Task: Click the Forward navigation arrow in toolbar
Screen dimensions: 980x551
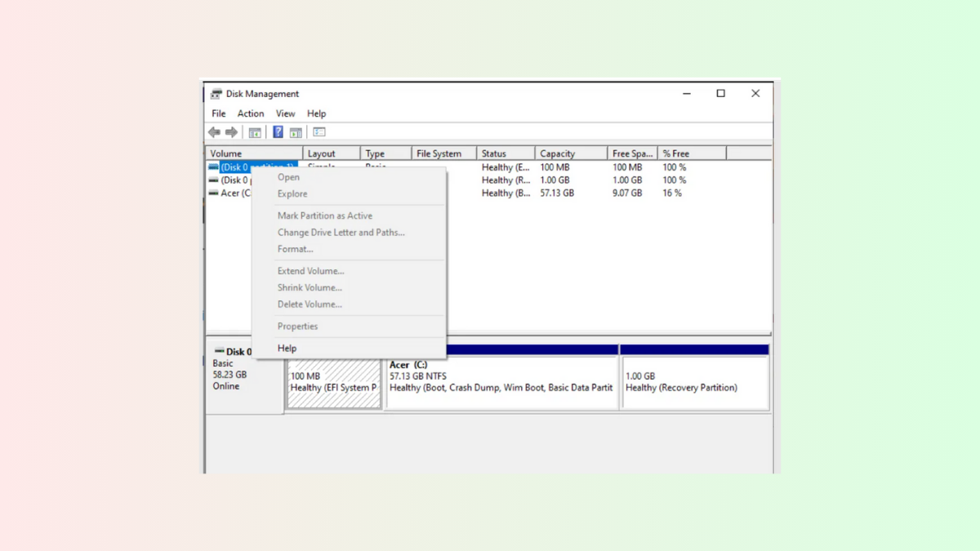Action: (x=231, y=131)
